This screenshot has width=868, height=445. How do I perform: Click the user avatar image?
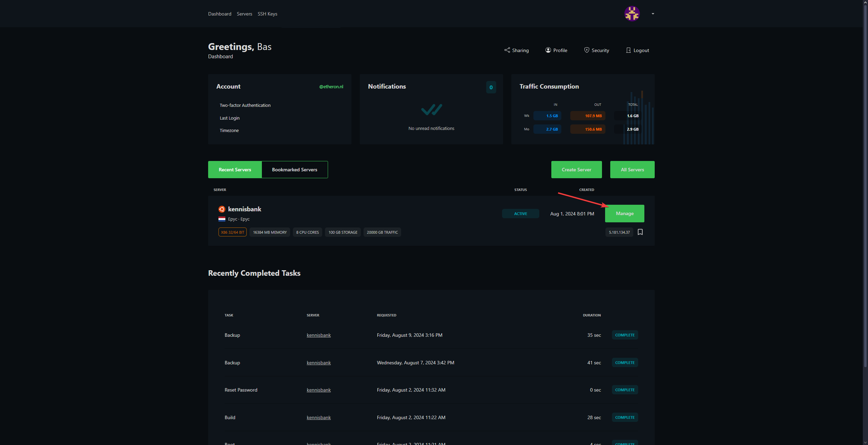pos(632,14)
